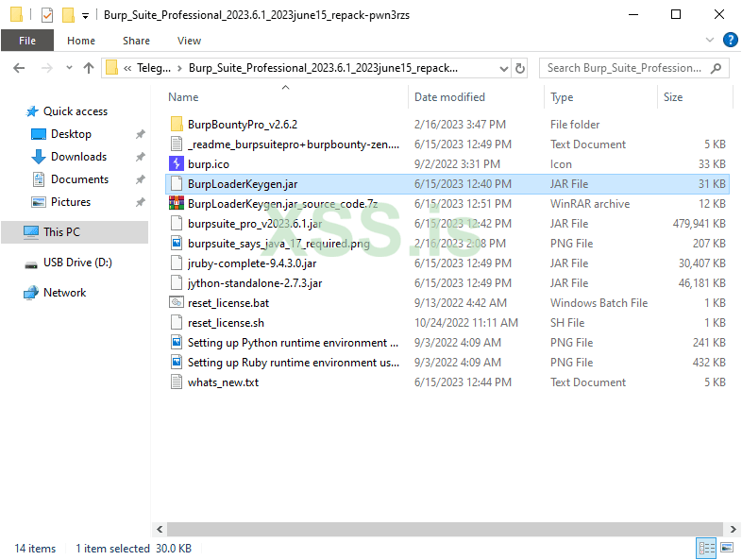Go up one folder level arrow
The height and width of the screenshot is (560, 742).
coord(89,68)
